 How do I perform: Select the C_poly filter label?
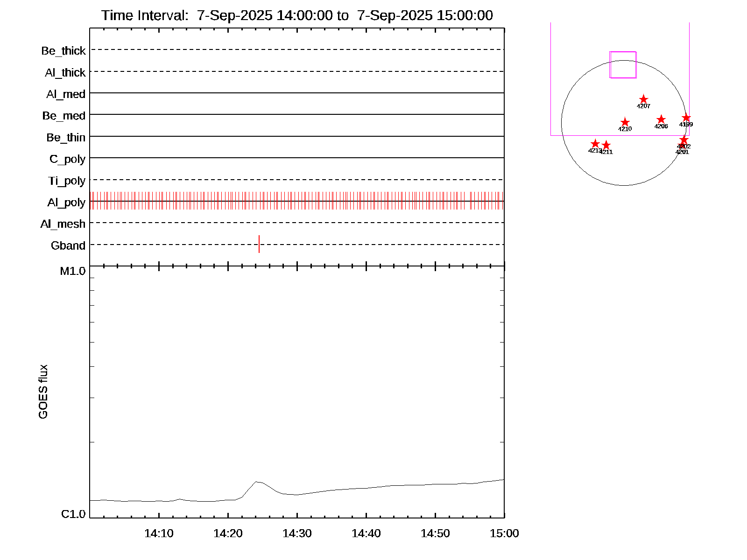68,159
